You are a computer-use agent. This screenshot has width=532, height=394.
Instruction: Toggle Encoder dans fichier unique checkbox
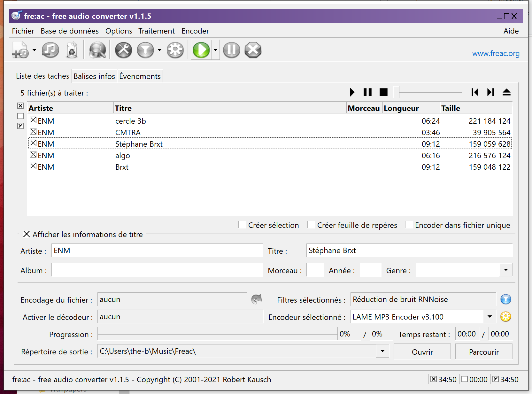(409, 225)
